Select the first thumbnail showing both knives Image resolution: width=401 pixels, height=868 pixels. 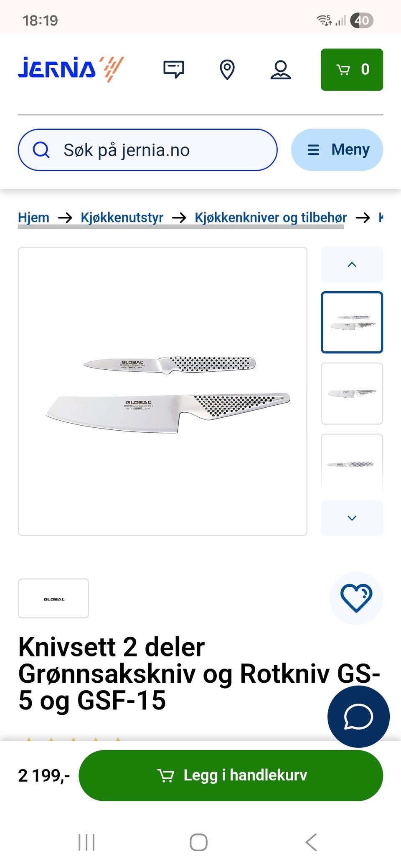tap(352, 322)
